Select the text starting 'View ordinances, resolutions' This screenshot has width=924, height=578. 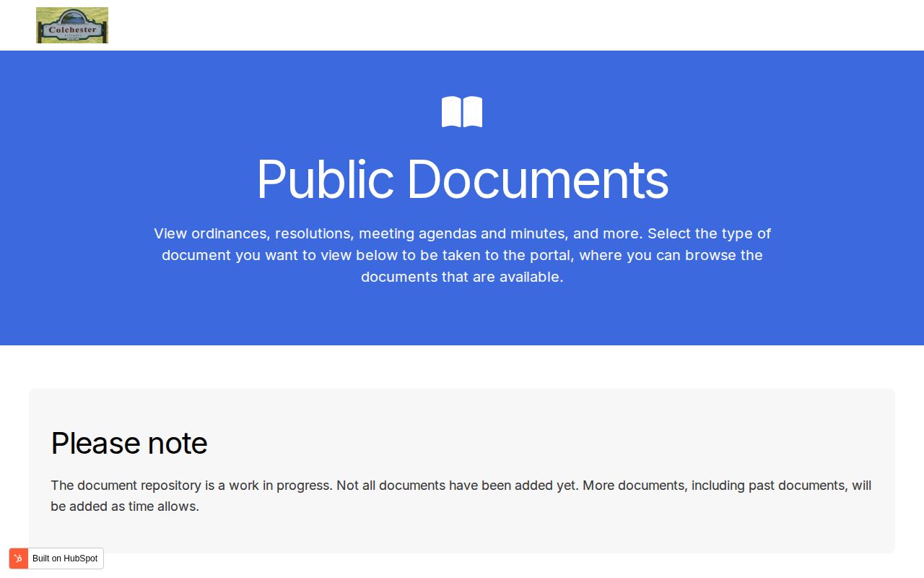pyautogui.click(x=462, y=255)
